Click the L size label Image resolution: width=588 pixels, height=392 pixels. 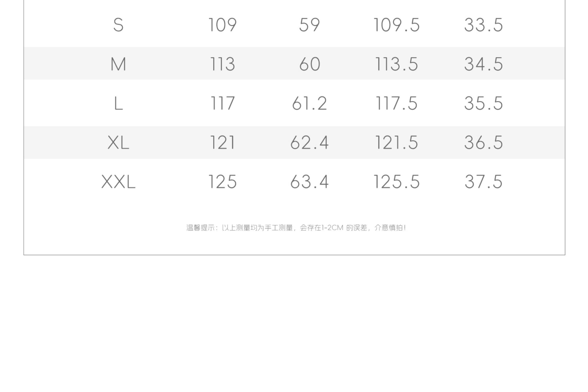click(118, 103)
